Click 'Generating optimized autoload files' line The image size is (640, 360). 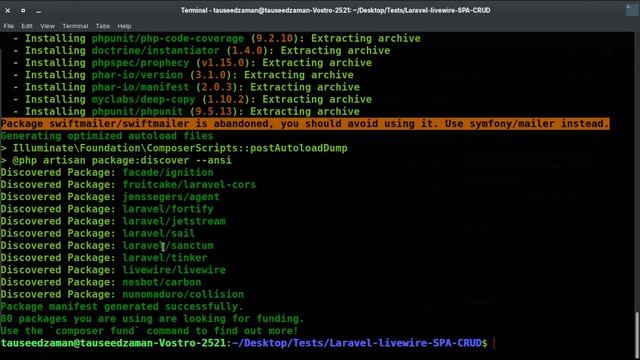(x=107, y=136)
